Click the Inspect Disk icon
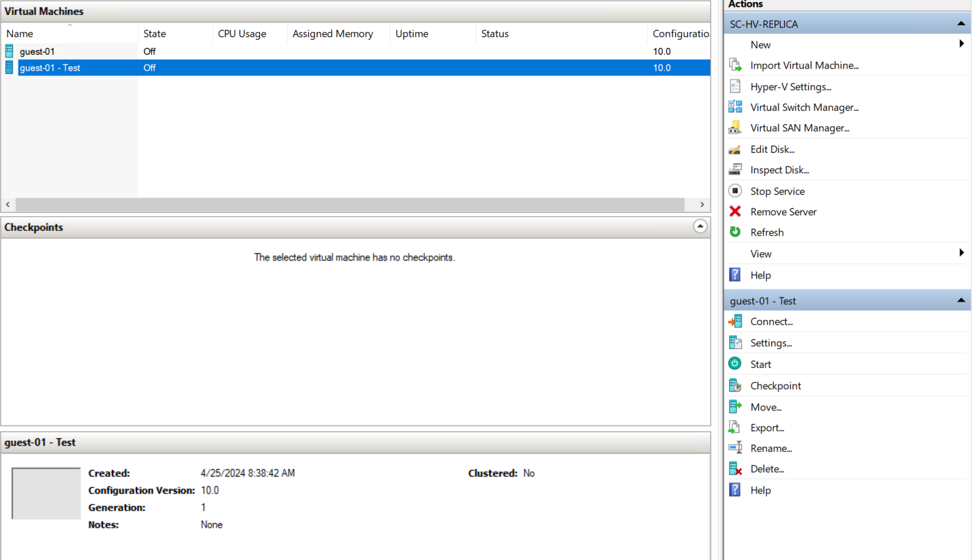972x560 pixels. [735, 169]
